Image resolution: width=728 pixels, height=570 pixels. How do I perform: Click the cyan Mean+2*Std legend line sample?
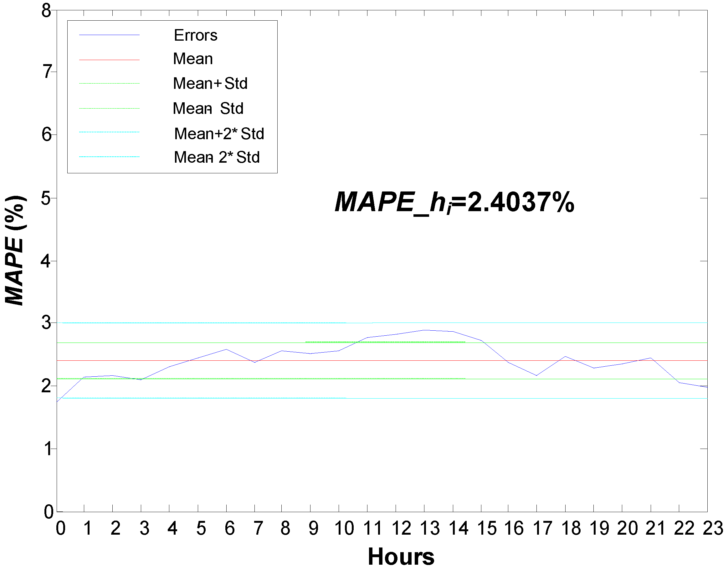pos(109,132)
